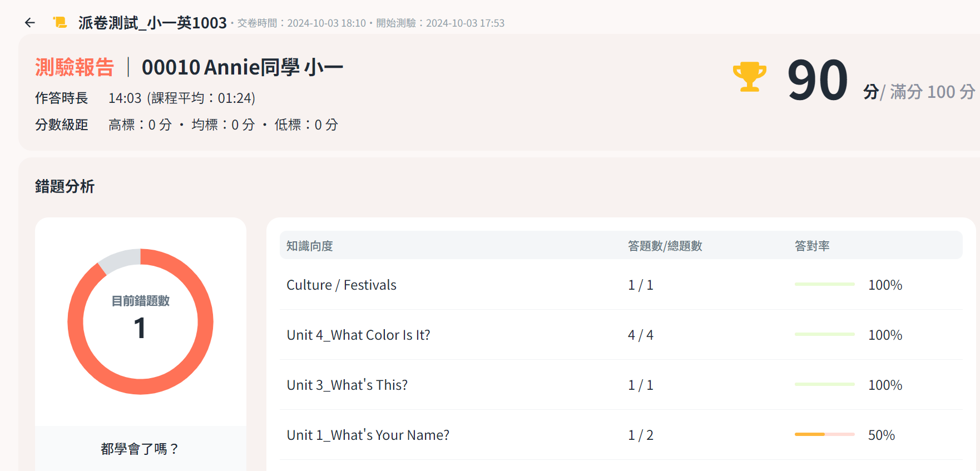This screenshot has width=980, height=471.
Task: Click the 分數級距 label
Action: point(62,125)
